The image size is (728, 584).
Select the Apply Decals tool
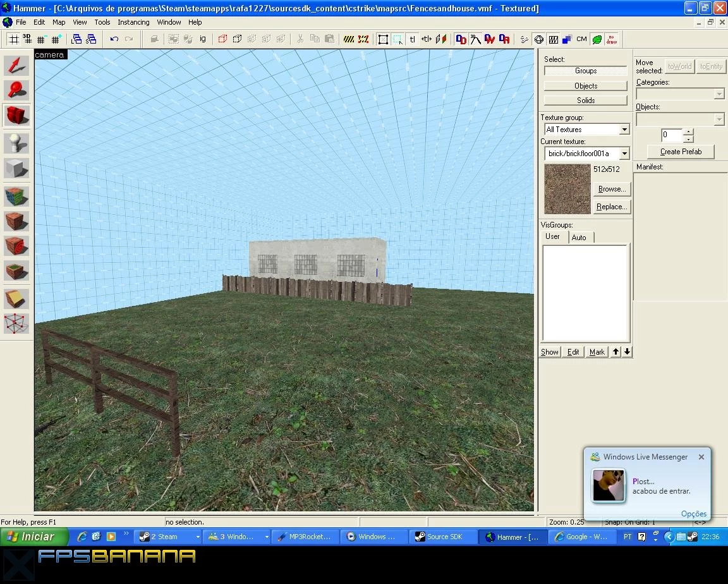(16, 246)
